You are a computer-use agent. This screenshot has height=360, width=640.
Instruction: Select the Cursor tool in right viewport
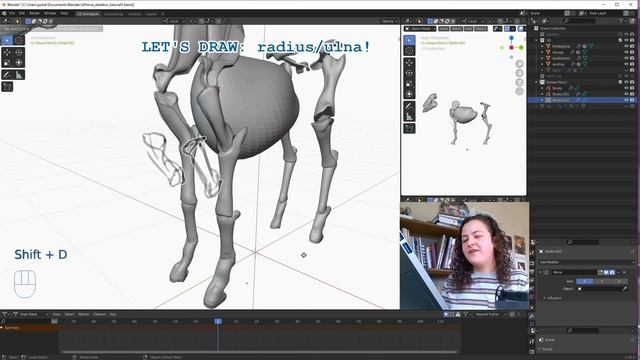pyautogui.click(x=409, y=51)
